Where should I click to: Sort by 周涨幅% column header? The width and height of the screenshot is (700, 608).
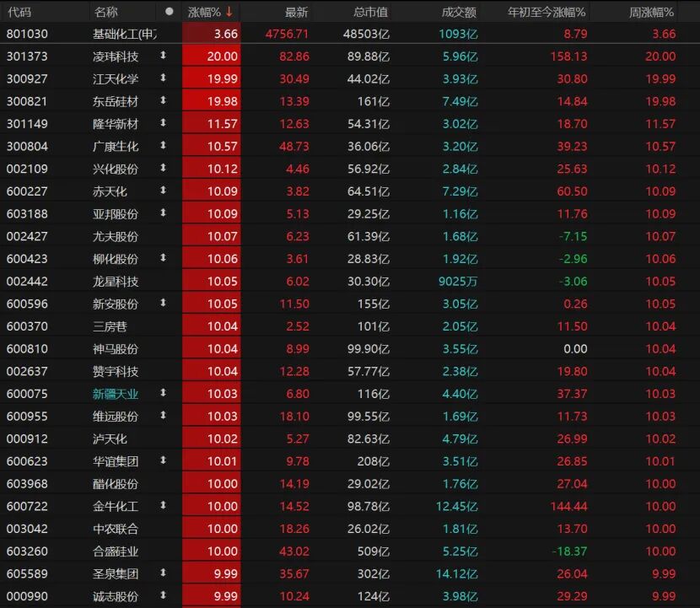(x=651, y=12)
